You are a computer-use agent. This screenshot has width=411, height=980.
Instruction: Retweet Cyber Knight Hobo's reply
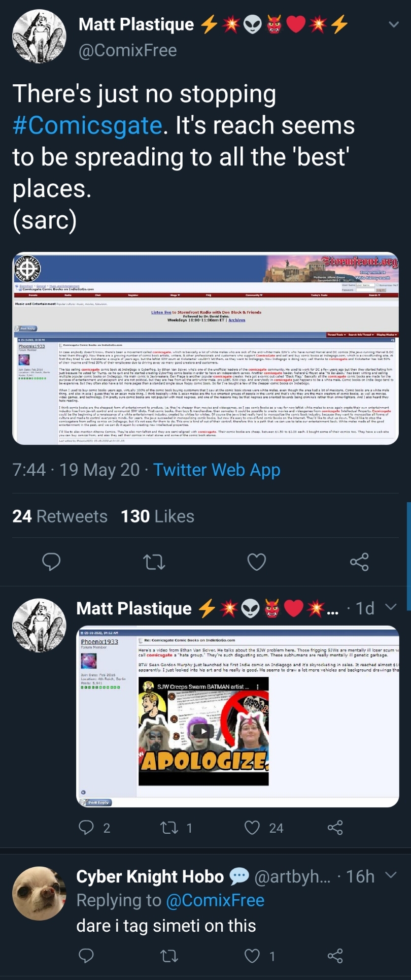[x=169, y=956]
